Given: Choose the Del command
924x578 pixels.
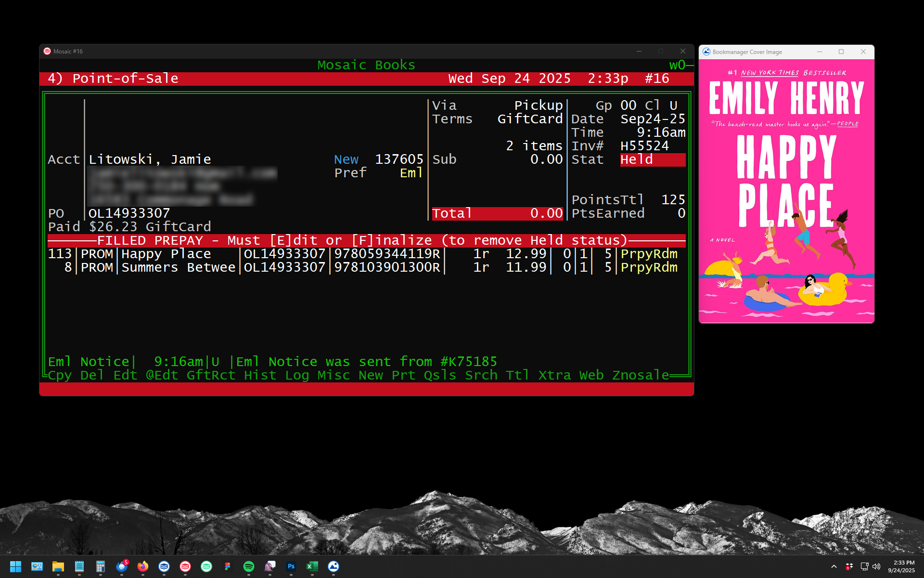Looking at the screenshot, I should click(x=92, y=375).
